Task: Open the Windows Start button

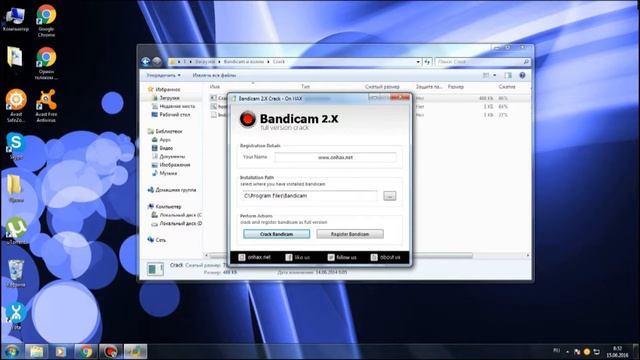Action: tap(11, 351)
